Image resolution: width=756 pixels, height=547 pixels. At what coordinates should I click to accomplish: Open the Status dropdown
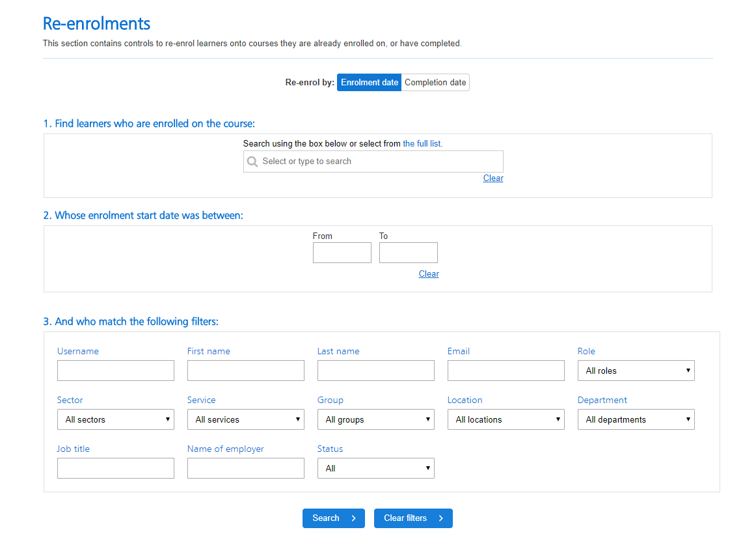pos(376,468)
